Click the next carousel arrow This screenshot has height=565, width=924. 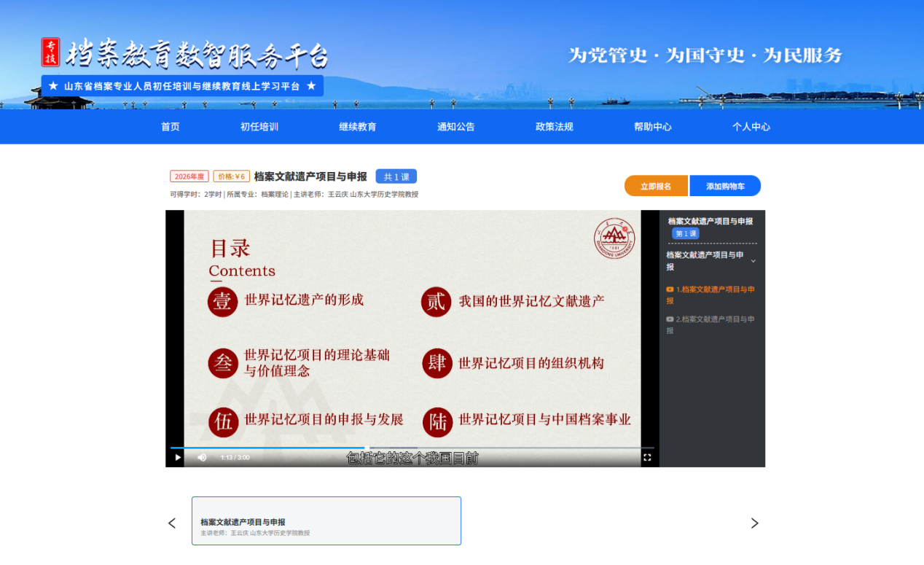click(x=754, y=523)
